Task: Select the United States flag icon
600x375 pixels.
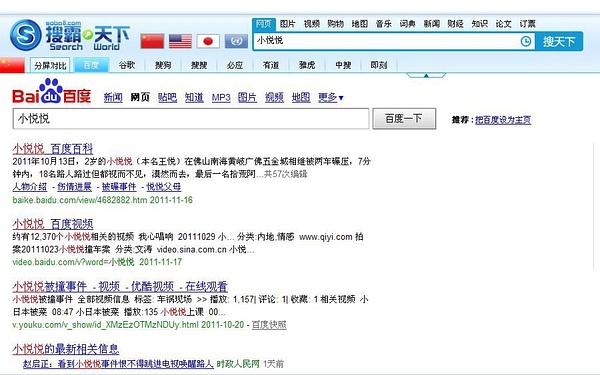Action: click(x=180, y=41)
